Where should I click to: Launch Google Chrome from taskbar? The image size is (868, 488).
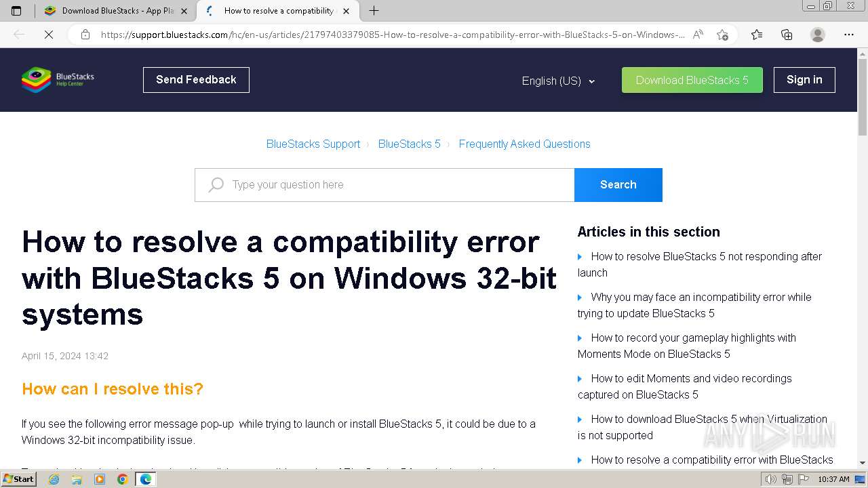click(123, 479)
